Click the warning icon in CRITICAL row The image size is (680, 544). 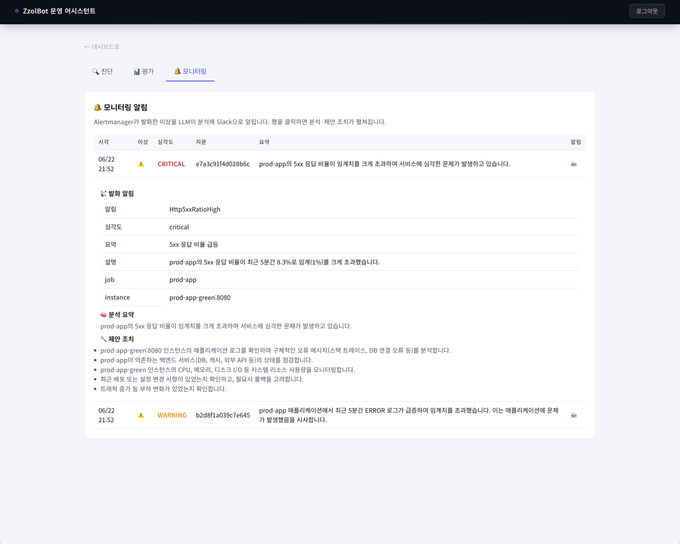(141, 164)
